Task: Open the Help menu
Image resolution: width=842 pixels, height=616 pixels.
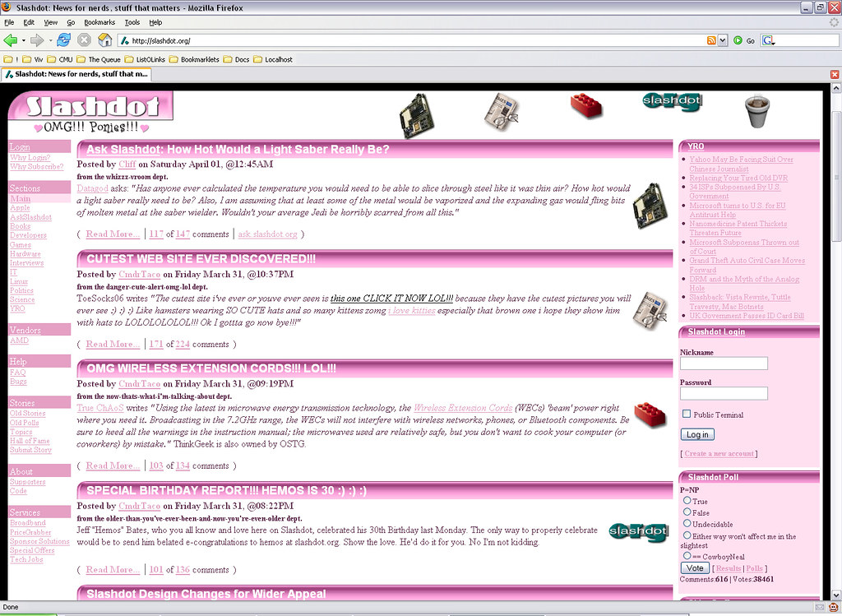Action: (x=155, y=22)
